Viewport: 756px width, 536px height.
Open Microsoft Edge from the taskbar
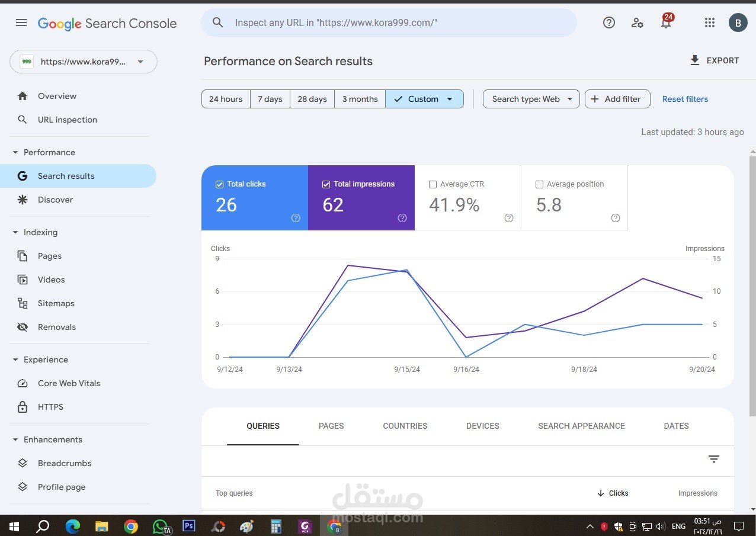click(x=72, y=525)
